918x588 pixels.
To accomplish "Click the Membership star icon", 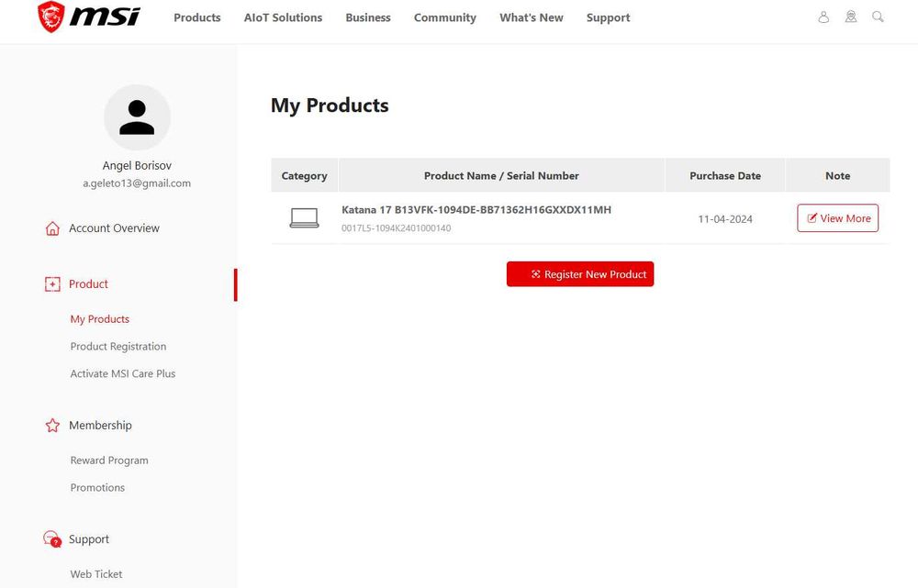I will [52, 426].
